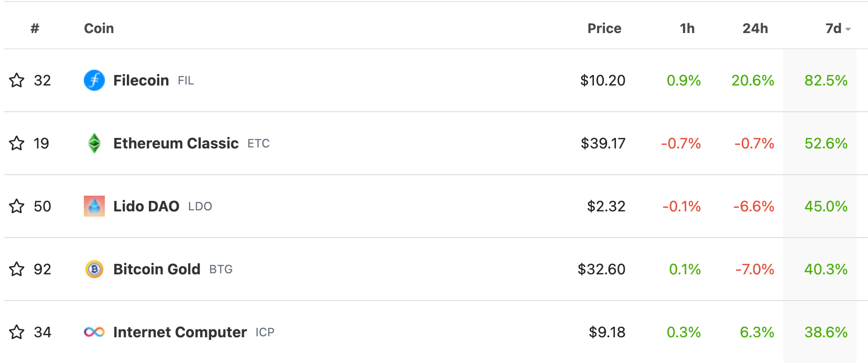Sort the table by 24h change
Image resolution: width=868 pixels, height=363 pixels.
pos(755,28)
